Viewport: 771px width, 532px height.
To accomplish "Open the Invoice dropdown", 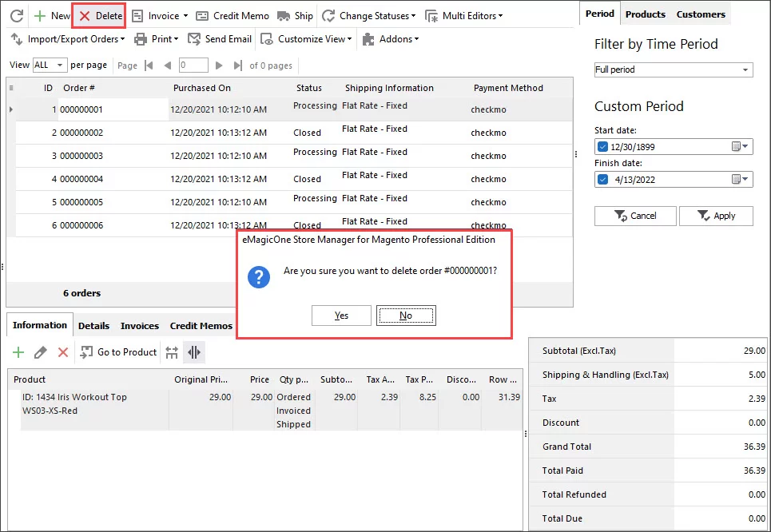I will click(x=160, y=16).
